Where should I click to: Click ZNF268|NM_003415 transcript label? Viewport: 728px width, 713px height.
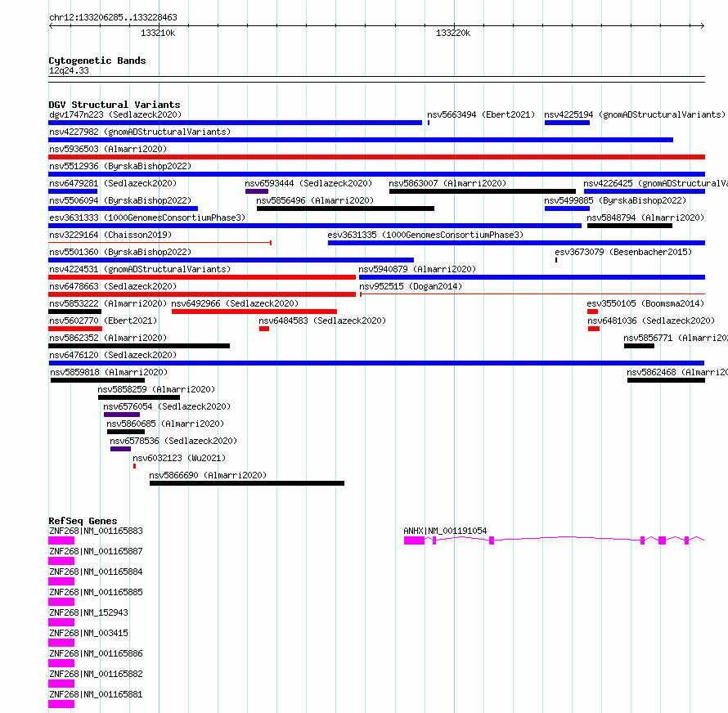click(88, 633)
